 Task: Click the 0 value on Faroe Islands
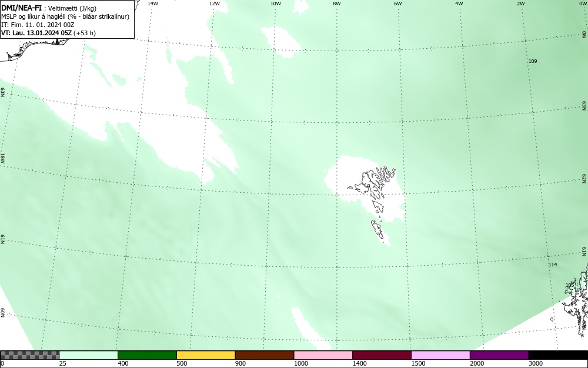(x=369, y=186)
